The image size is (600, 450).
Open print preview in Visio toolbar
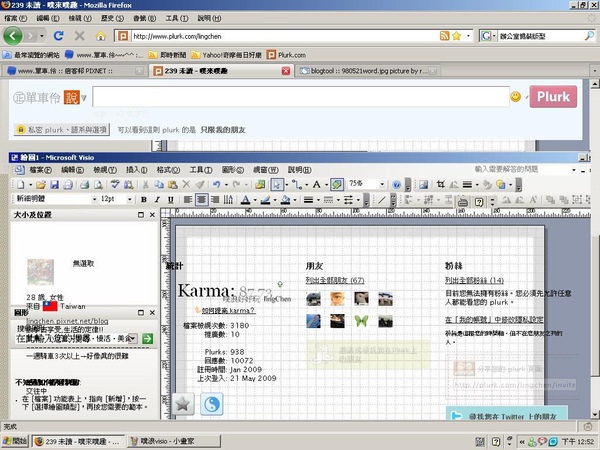(x=98, y=185)
